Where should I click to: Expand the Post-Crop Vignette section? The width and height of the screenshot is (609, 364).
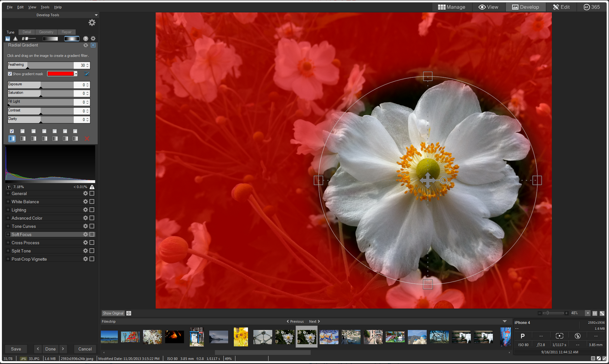(8, 259)
